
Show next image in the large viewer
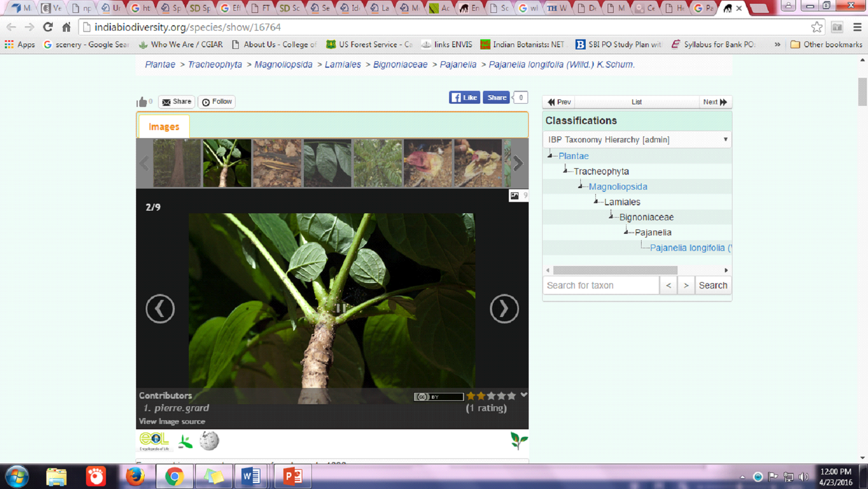click(x=504, y=308)
